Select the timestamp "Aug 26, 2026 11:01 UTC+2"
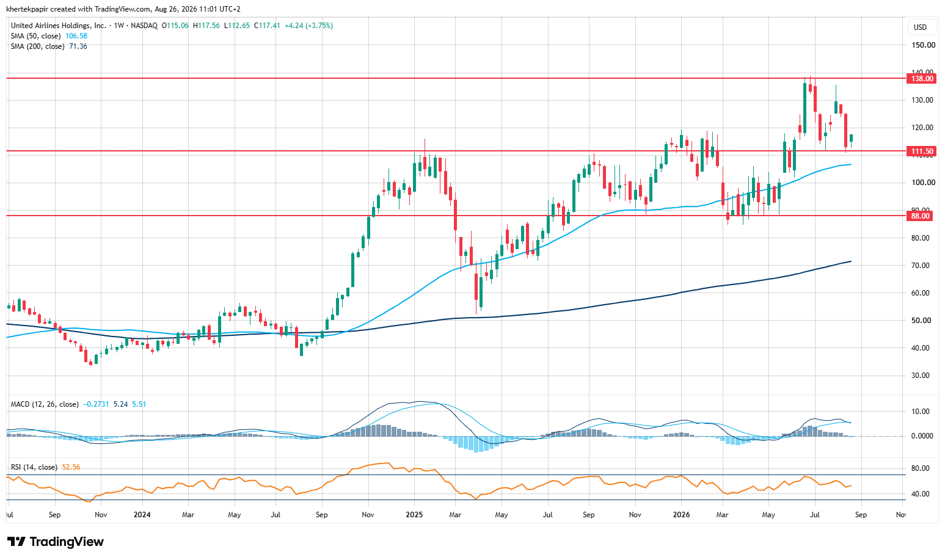945x560 pixels. click(x=198, y=9)
